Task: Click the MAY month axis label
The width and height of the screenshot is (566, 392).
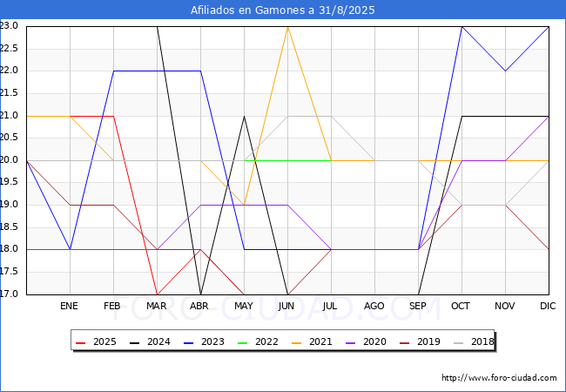Action: [x=244, y=306]
